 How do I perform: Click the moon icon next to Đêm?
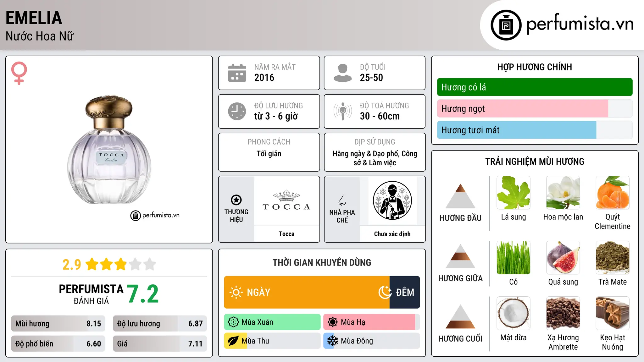click(x=385, y=292)
